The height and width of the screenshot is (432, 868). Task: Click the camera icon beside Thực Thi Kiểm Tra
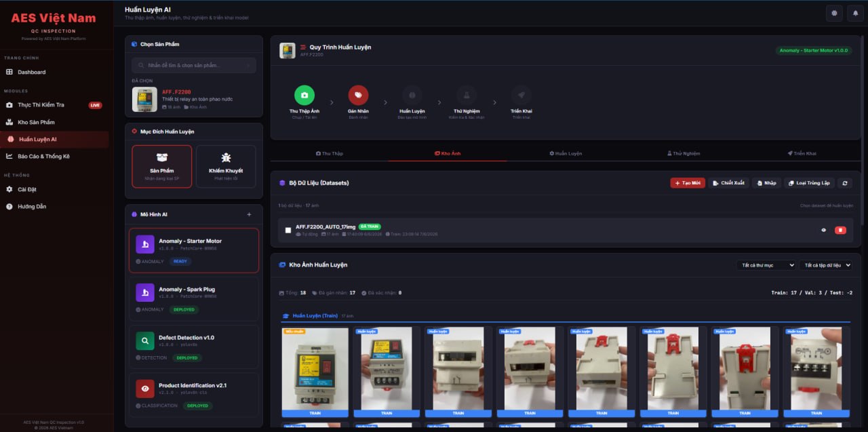coord(9,105)
